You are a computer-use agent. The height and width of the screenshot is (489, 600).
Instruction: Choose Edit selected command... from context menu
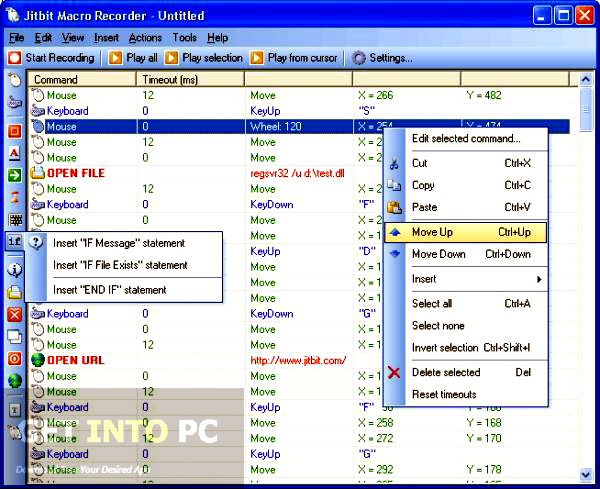point(466,139)
